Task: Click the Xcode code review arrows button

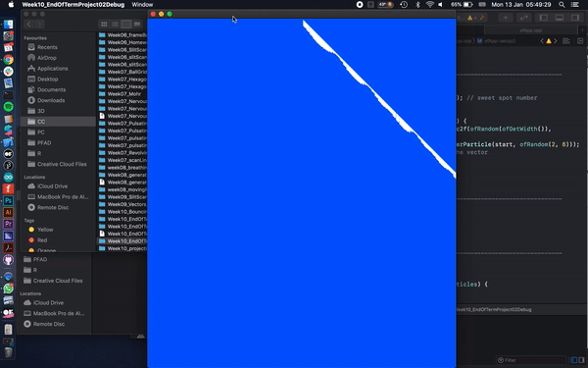Action: click(523, 18)
